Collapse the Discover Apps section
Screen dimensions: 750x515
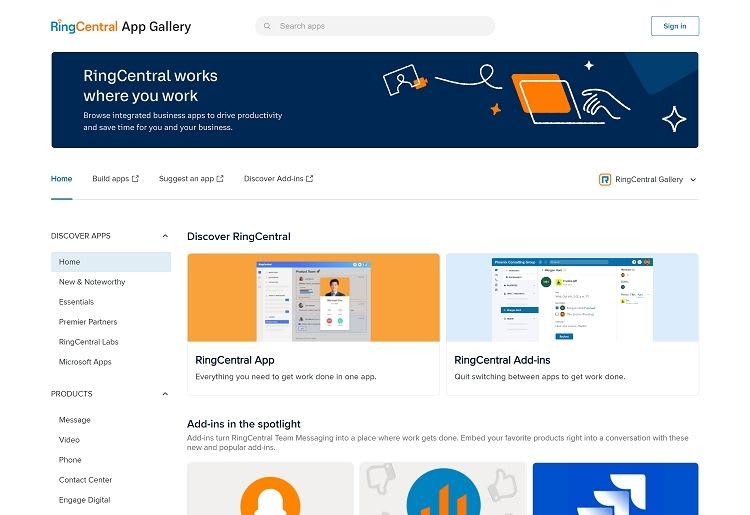tap(165, 236)
